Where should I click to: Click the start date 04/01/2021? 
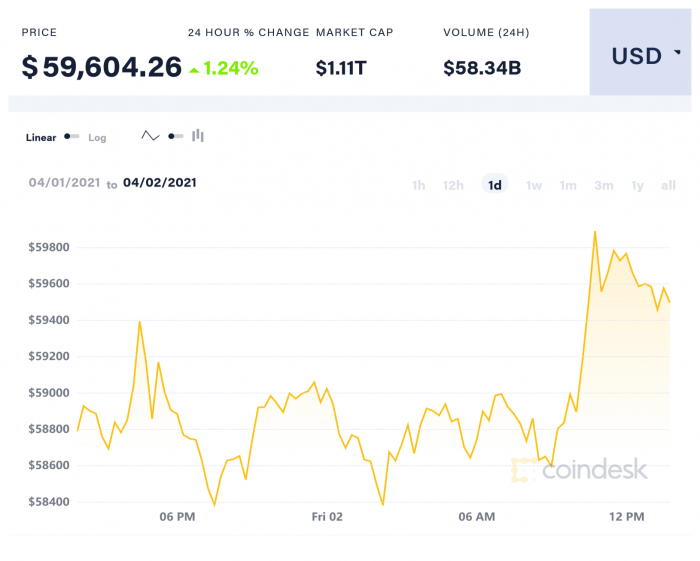click(64, 183)
